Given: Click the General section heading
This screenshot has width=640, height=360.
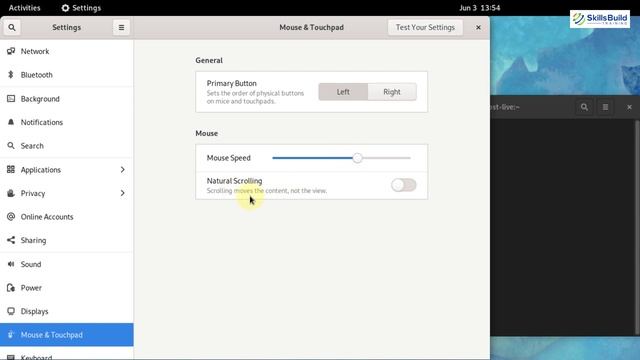Looking at the screenshot, I should click(x=209, y=60).
